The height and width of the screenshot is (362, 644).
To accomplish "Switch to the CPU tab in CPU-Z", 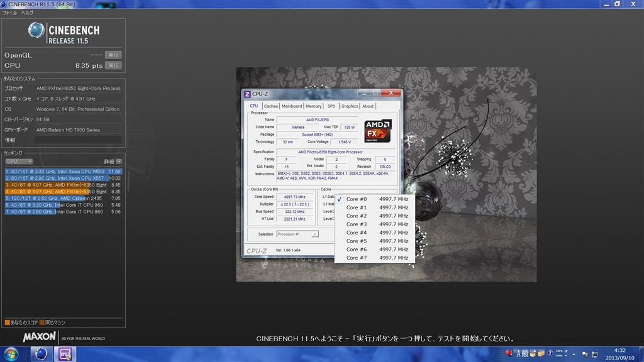I will click(x=254, y=106).
